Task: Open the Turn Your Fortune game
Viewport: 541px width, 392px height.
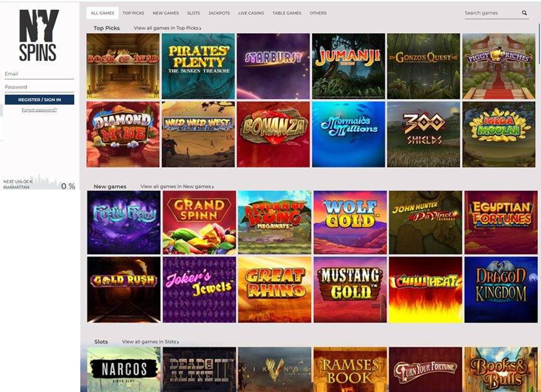Action: (x=426, y=369)
